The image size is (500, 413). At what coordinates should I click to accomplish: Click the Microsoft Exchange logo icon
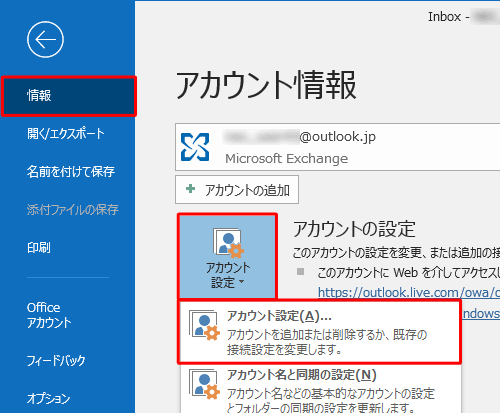tap(195, 147)
